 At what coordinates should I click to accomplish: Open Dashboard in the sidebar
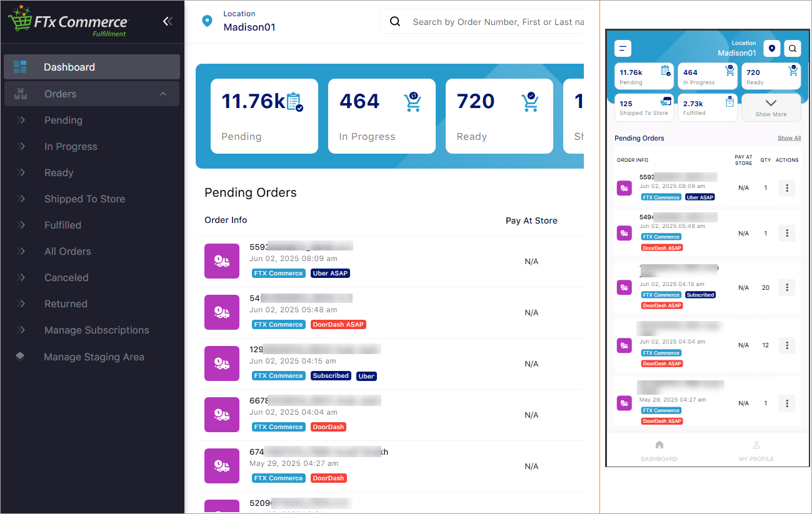92,67
